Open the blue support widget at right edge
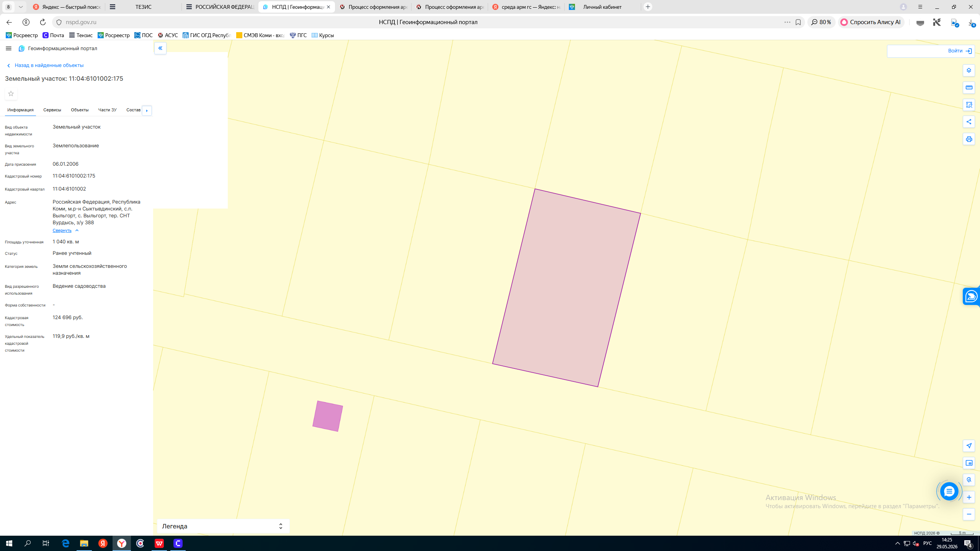 (x=971, y=297)
